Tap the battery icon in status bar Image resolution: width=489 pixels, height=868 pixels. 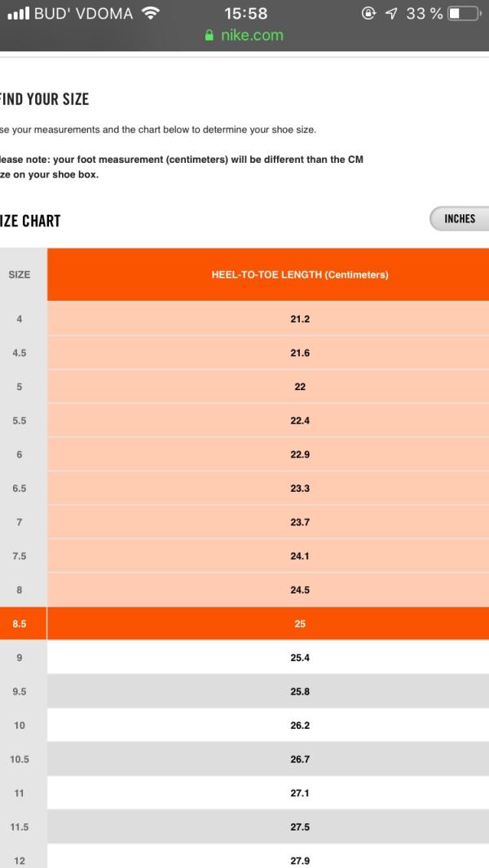464,13
